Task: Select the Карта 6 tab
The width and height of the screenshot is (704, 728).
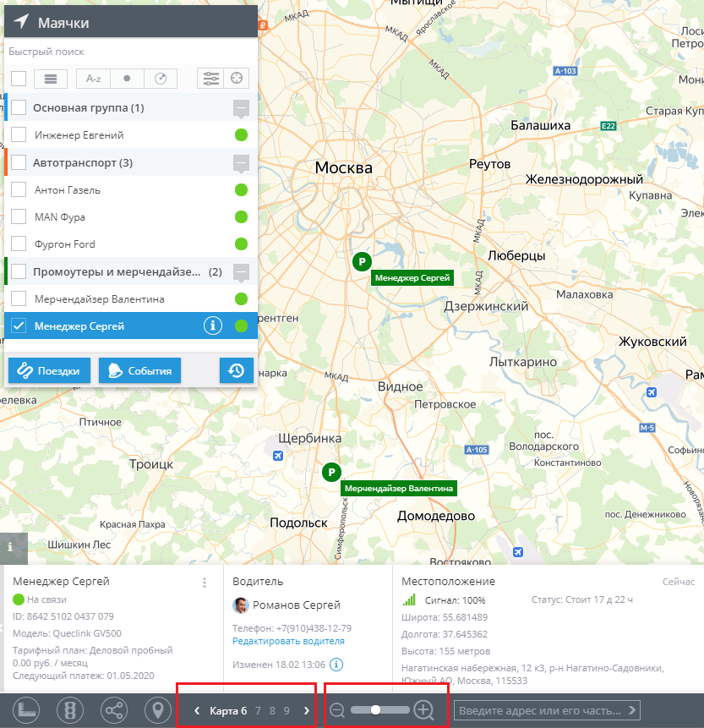Action: [228, 711]
